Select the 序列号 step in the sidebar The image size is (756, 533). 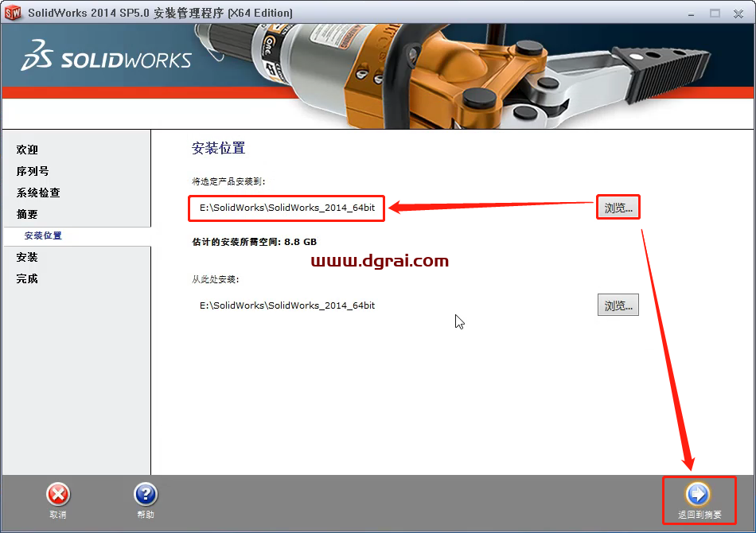click(33, 171)
